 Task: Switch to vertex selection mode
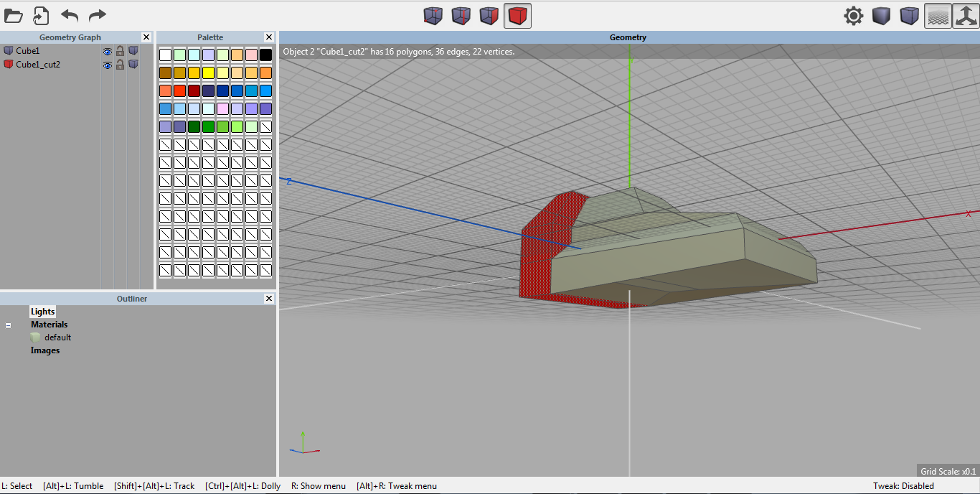click(433, 15)
